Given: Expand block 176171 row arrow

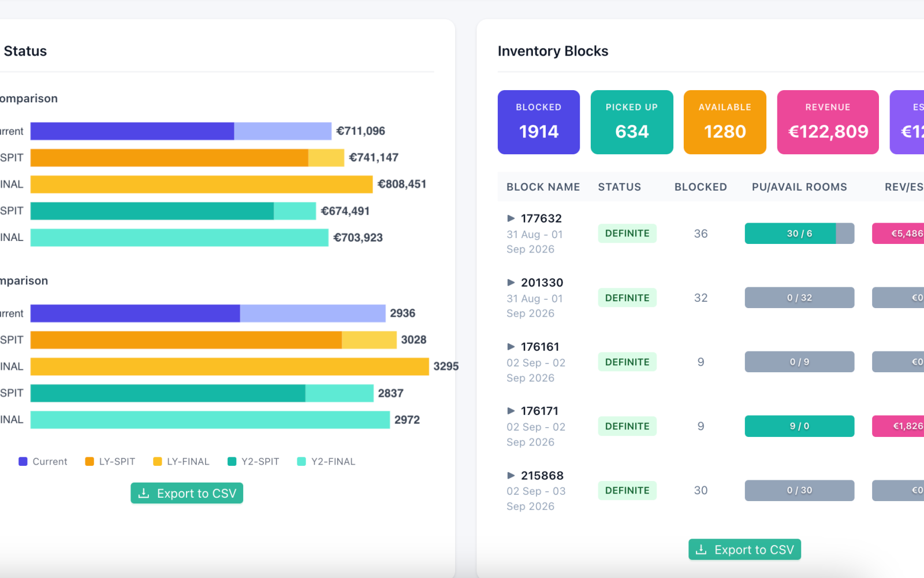Looking at the screenshot, I should coord(511,411).
